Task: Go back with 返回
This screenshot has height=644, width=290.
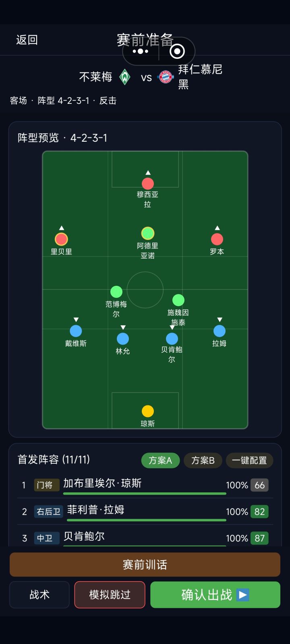Action: [x=27, y=40]
